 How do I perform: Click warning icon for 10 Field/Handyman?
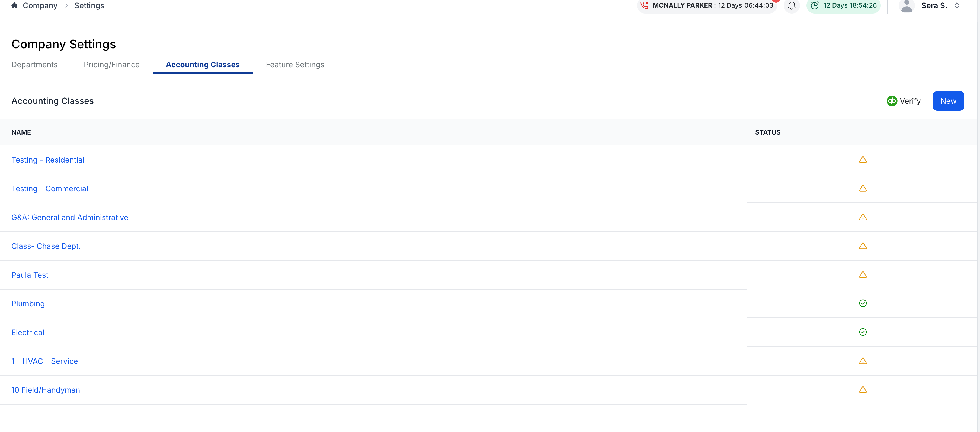(863, 389)
